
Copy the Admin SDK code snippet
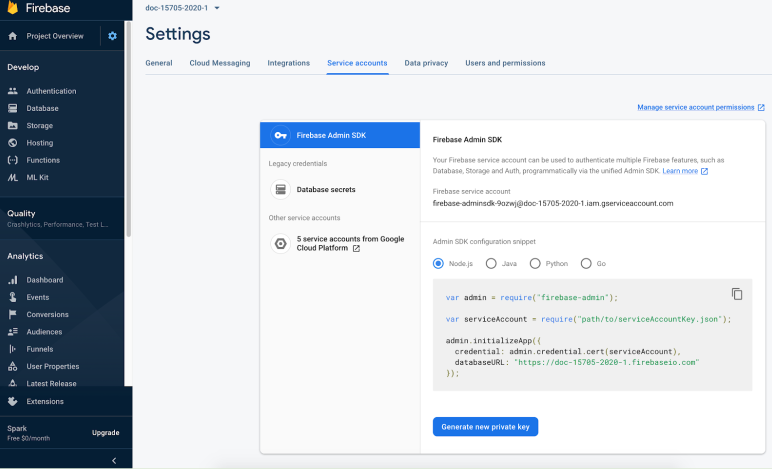pyautogui.click(x=737, y=294)
